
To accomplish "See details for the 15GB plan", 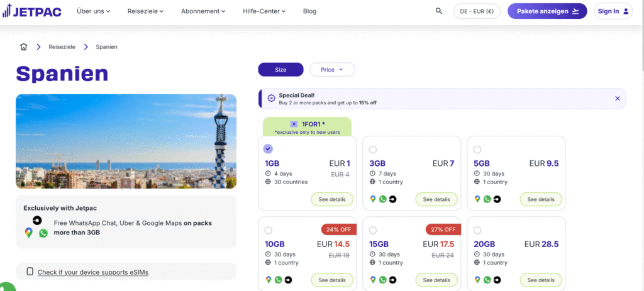I will (x=436, y=280).
